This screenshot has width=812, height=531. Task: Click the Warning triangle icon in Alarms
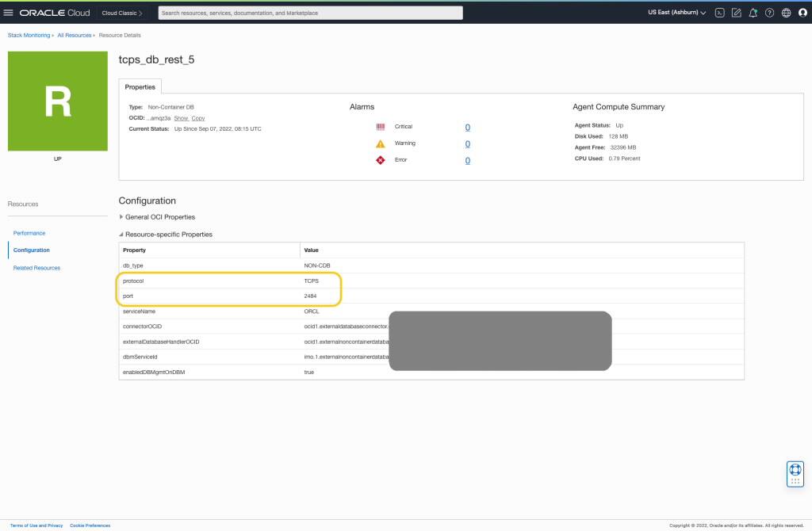pos(381,143)
